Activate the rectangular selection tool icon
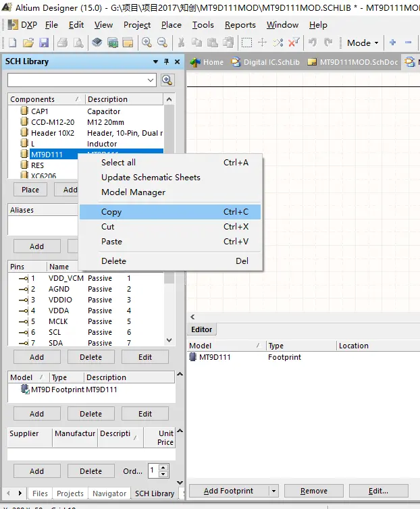The height and width of the screenshot is (509, 420). click(247, 43)
